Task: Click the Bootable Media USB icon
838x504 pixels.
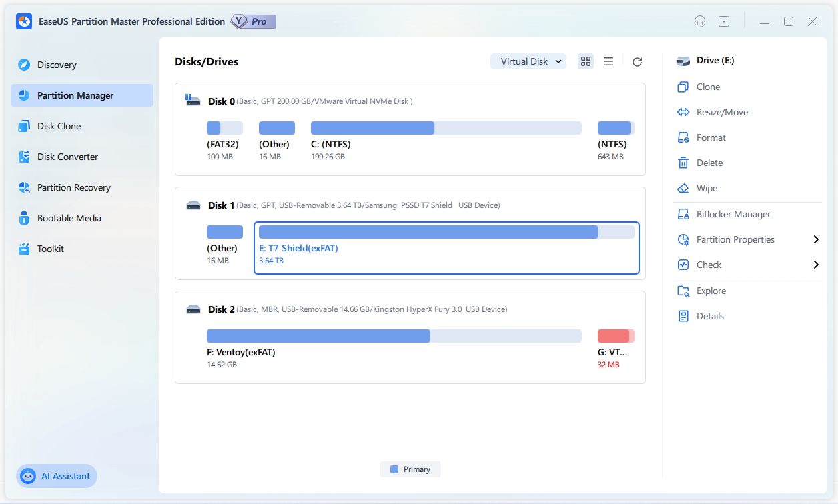Action: point(24,218)
